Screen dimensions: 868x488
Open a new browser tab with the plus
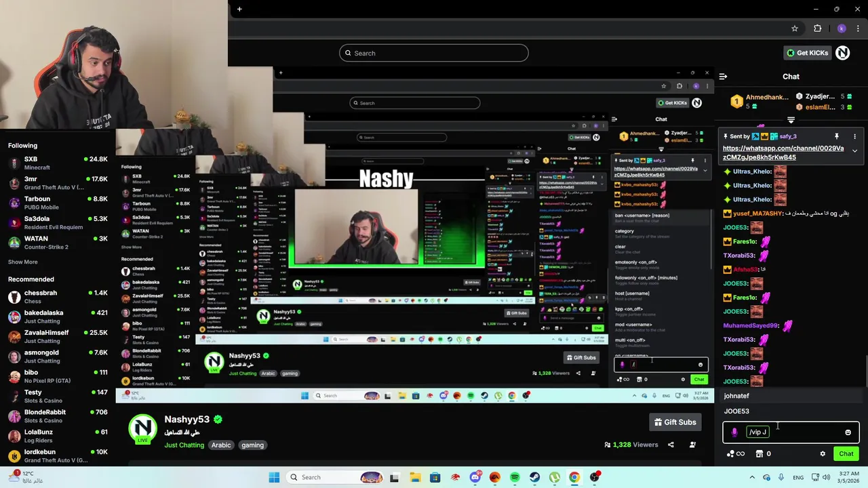[x=239, y=9]
